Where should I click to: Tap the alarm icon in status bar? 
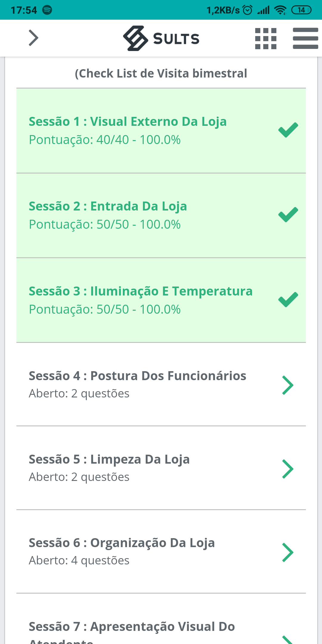pos(247,10)
